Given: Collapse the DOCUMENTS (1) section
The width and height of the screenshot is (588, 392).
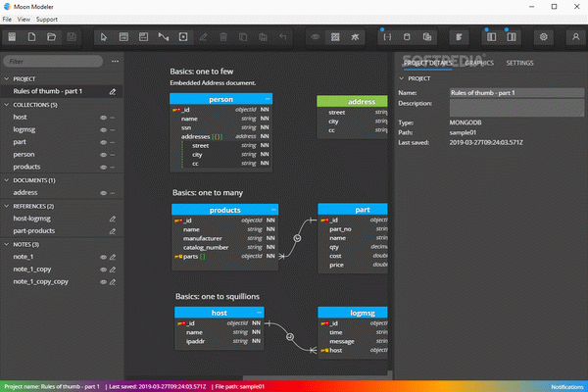Looking at the screenshot, I should coord(7,180).
